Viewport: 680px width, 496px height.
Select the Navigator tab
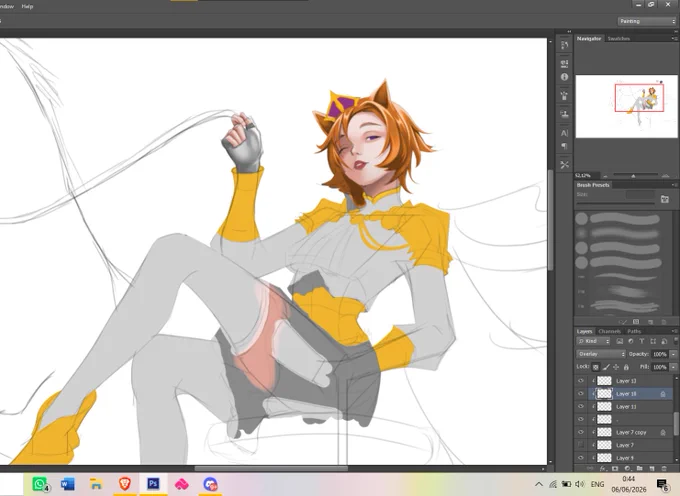[589, 39]
